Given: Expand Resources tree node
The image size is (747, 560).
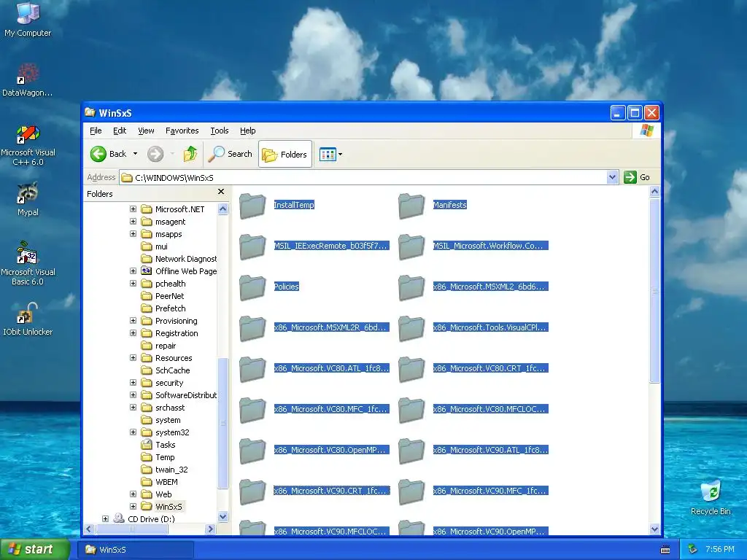Looking at the screenshot, I should pyautogui.click(x=133, y=357).
